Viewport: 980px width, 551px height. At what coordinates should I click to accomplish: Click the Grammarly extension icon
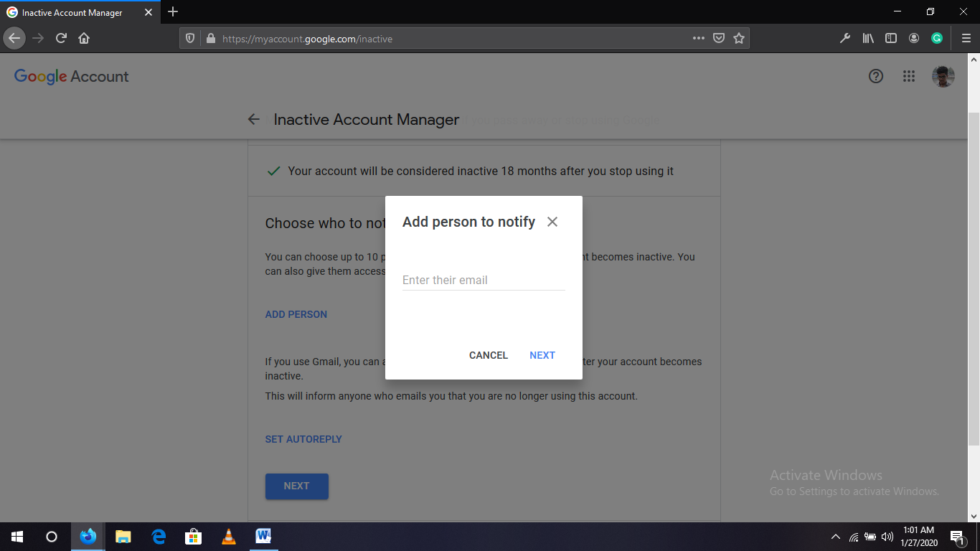click(937, 39)
